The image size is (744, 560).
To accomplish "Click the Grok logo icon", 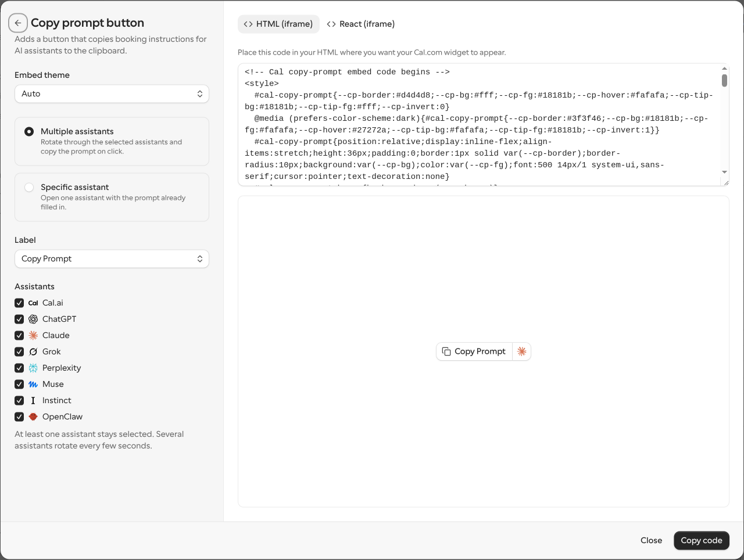I will (x=33, y=351).
